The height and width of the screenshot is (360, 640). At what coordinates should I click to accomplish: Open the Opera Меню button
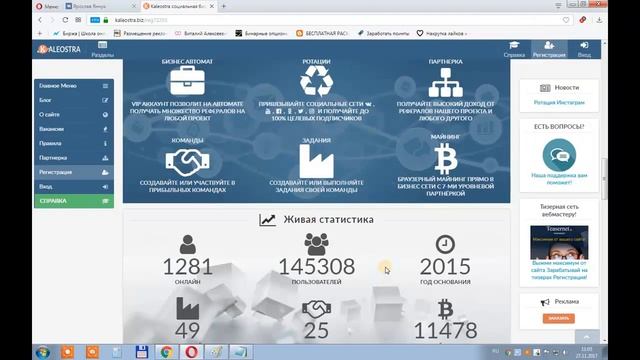coord(47,6)
